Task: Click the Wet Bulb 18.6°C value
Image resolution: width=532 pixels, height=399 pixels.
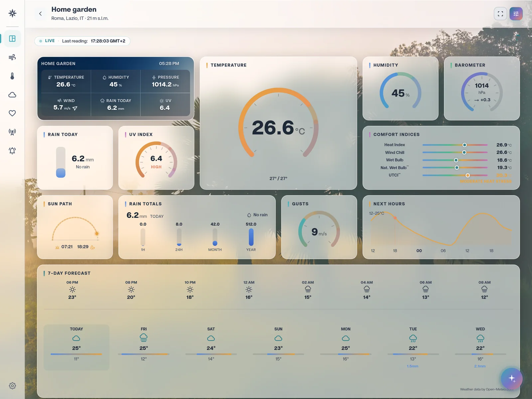Action: tap(504, 160)
